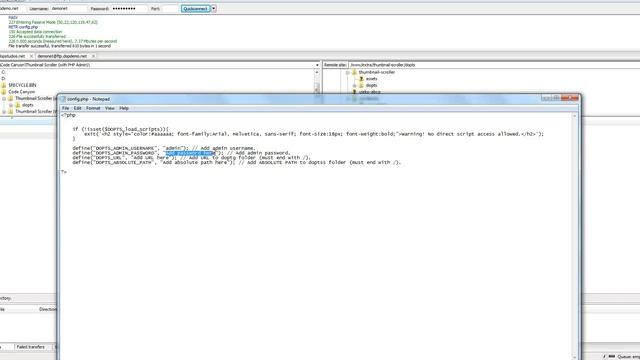Screen dimensions: 640x360
Task: Collapse the first Thumbnail Scroller local folder
Action: [4, 98]
